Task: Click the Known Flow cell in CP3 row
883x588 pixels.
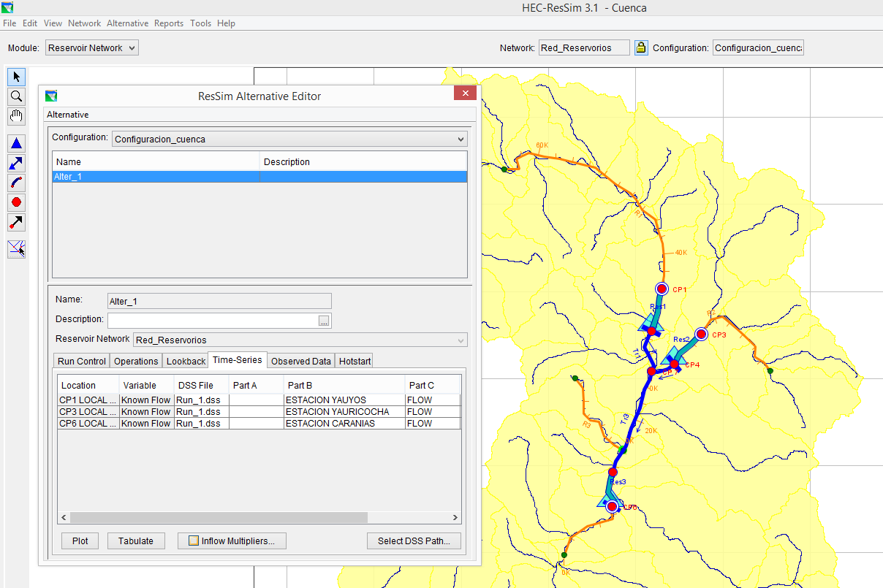Action: 147,411
